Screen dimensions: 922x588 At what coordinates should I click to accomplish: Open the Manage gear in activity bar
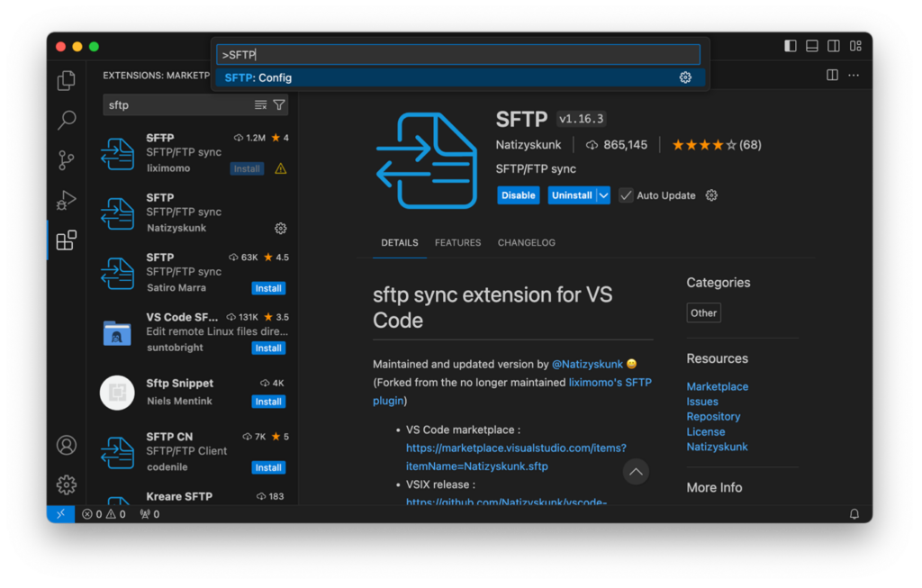(x=67, y=484)
